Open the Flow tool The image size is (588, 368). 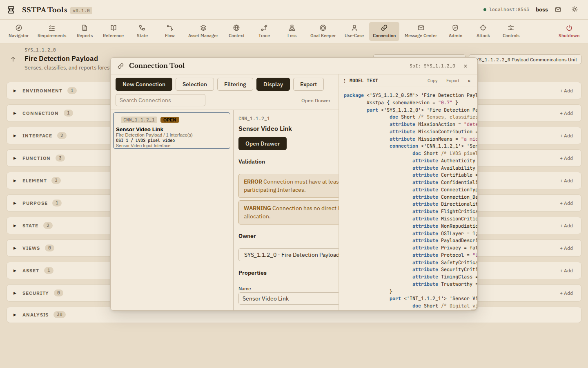coord(170,31)
